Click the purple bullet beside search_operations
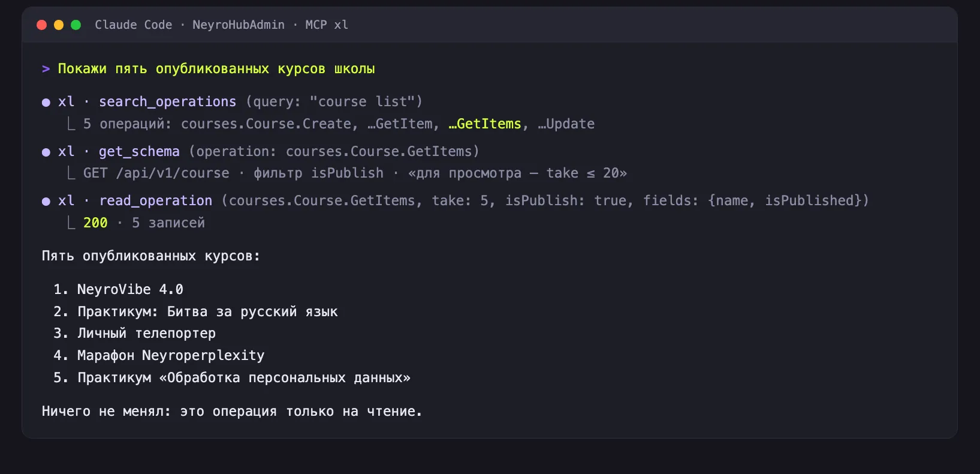 [46, 103]
